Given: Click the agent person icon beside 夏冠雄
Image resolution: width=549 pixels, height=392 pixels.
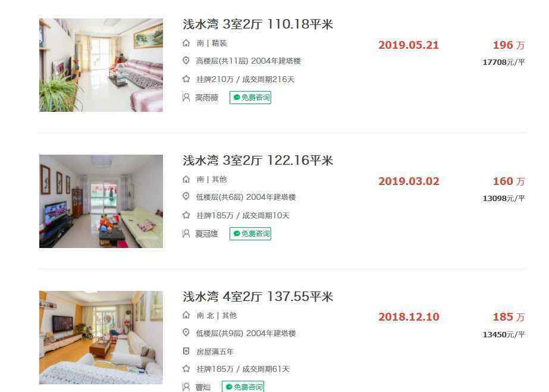Looking at the screenshot, I should click(186, 233).
